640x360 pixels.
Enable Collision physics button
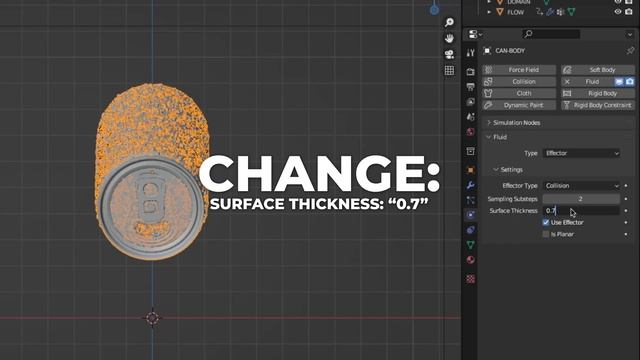click(x=519, y=82)
